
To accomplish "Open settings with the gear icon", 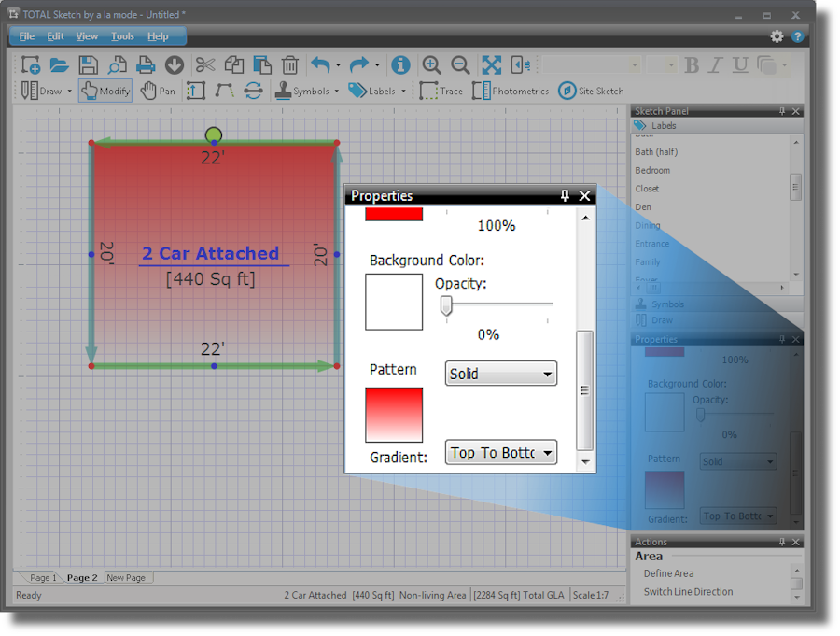I will 777,35.
